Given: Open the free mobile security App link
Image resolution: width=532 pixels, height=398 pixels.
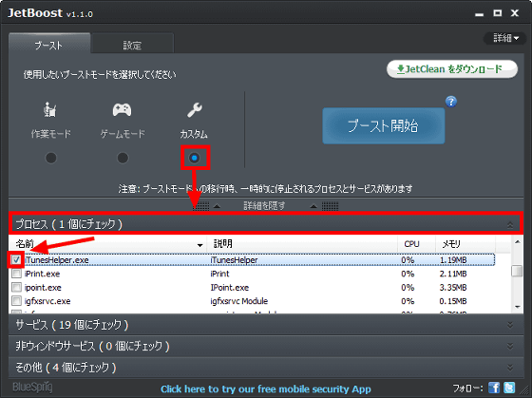Looking at the screenshot, I should (x=266, y=389).
